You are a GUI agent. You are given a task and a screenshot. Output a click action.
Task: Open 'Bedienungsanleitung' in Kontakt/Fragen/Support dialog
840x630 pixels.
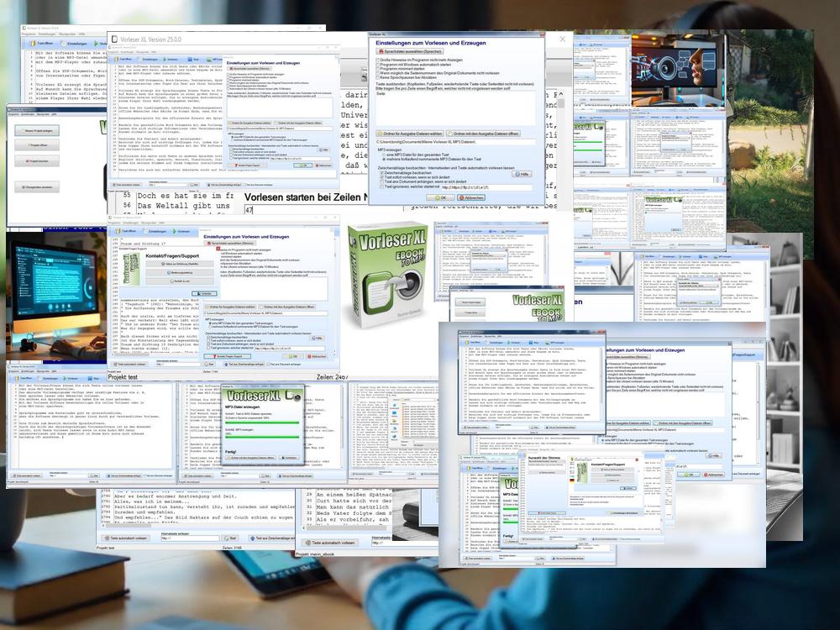point(181,273)
